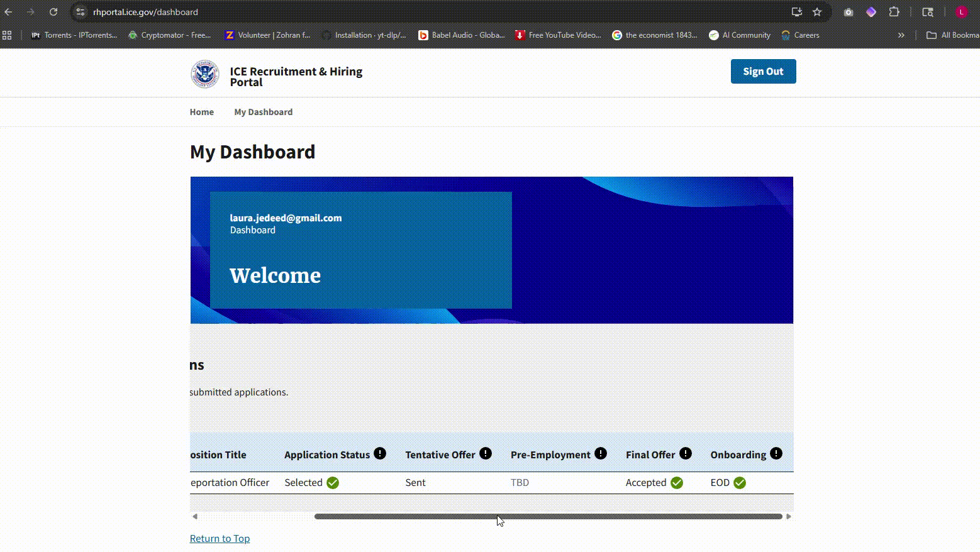Click the horizontal scrollbar thumb under the table
This screenshot has width=980, height=552.
tap(547, 517)
